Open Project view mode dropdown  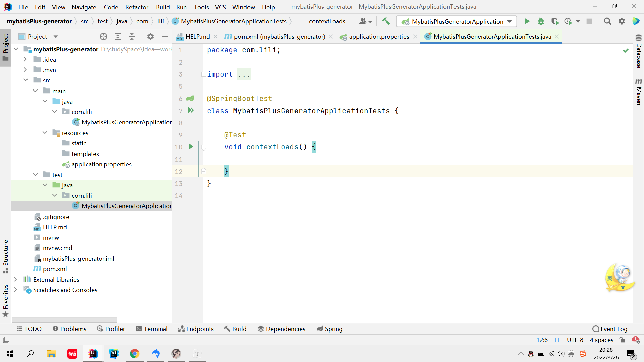pos(56,37)
